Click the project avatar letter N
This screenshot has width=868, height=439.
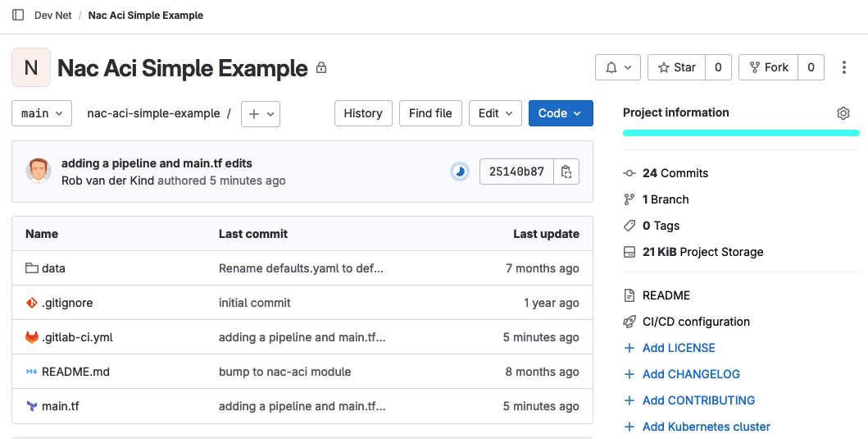pyautogui.click(x=31, y=67)
